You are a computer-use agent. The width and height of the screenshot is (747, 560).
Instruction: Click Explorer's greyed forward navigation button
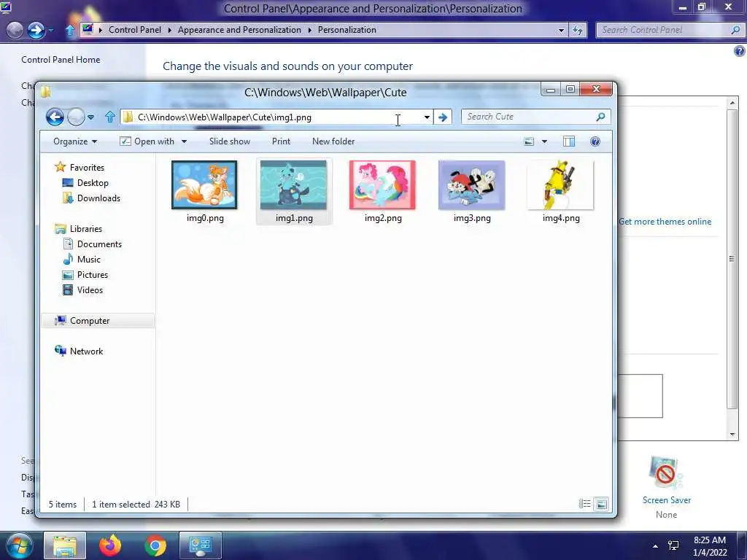(76, 117)
